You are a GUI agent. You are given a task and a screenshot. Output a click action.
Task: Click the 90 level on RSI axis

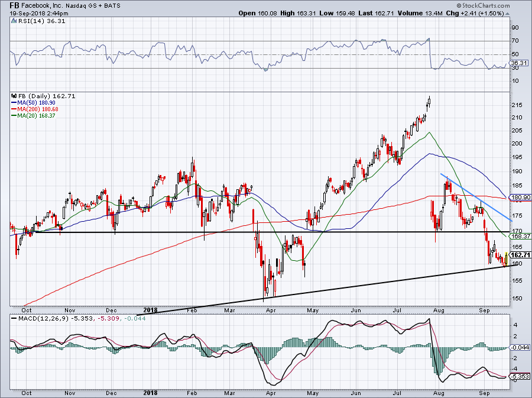click(x=515, y=28)
